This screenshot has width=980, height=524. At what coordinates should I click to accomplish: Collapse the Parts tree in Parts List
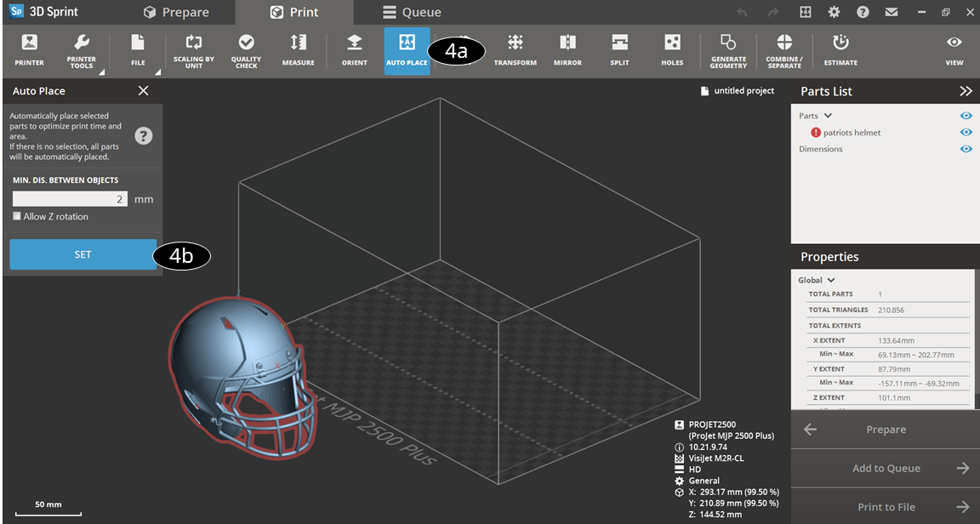click(x=826, y=115)
